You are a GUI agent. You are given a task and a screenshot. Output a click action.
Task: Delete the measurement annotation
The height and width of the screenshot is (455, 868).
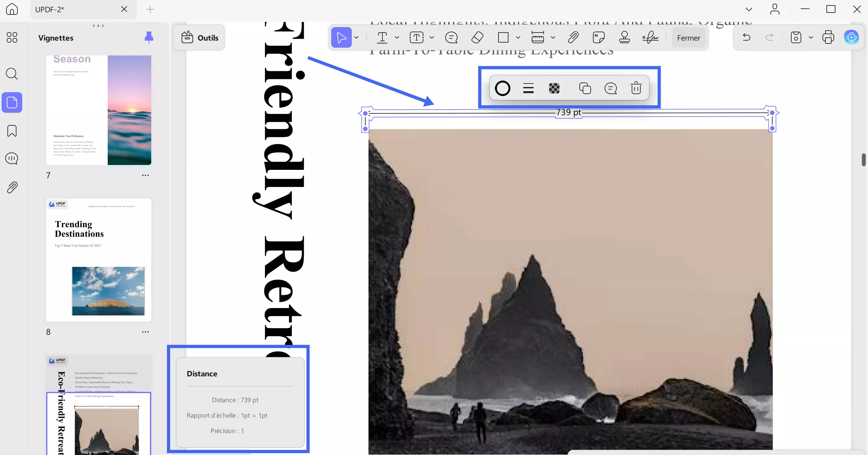click(x=636, y=88)
